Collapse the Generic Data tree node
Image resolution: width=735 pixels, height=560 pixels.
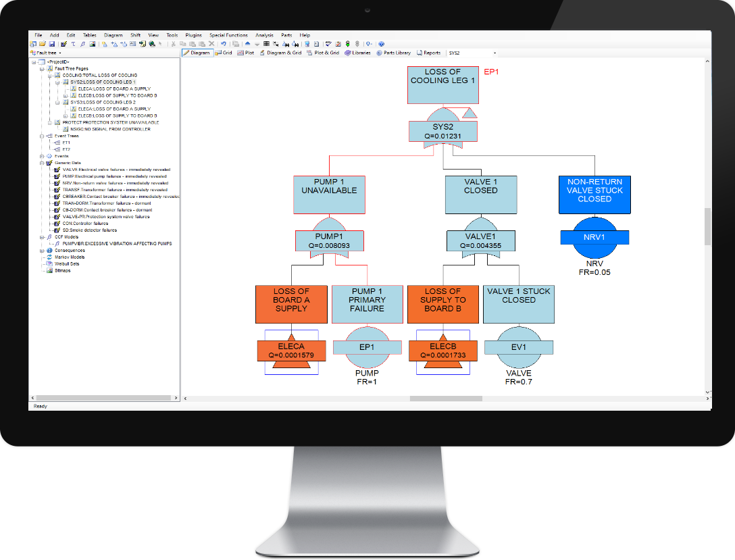point(42,163)
